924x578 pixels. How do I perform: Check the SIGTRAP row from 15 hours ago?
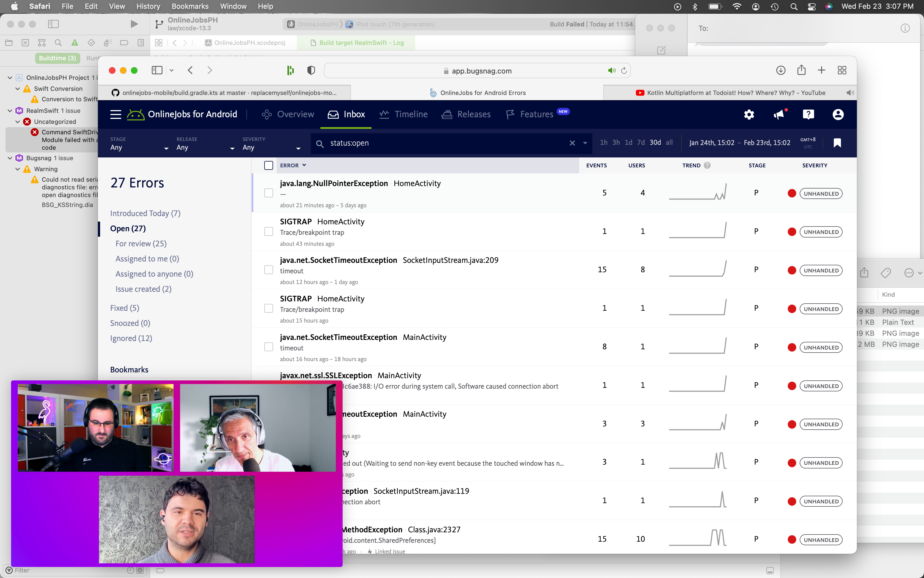coord(268,309)
